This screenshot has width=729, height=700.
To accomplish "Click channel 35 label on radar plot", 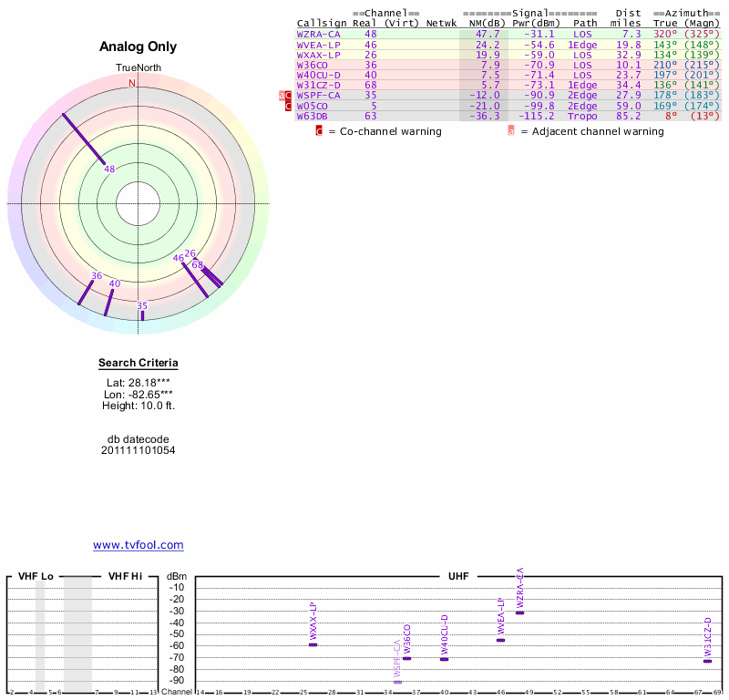I will pos(141,305).
